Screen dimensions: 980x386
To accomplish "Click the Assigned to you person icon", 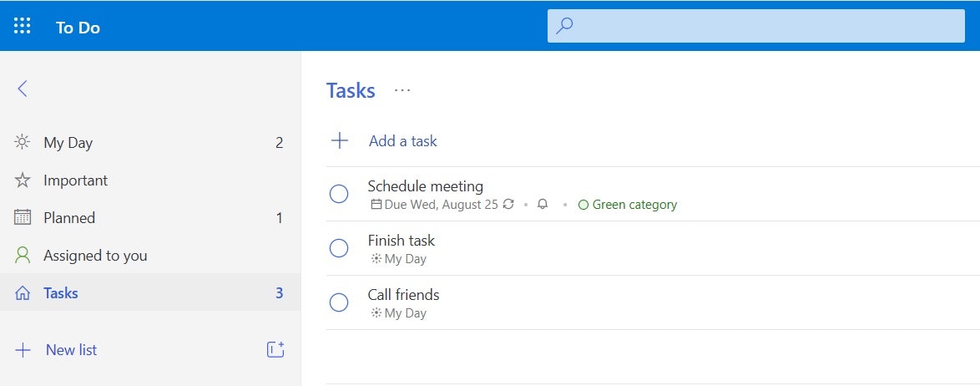I will [x=23, y=255].
